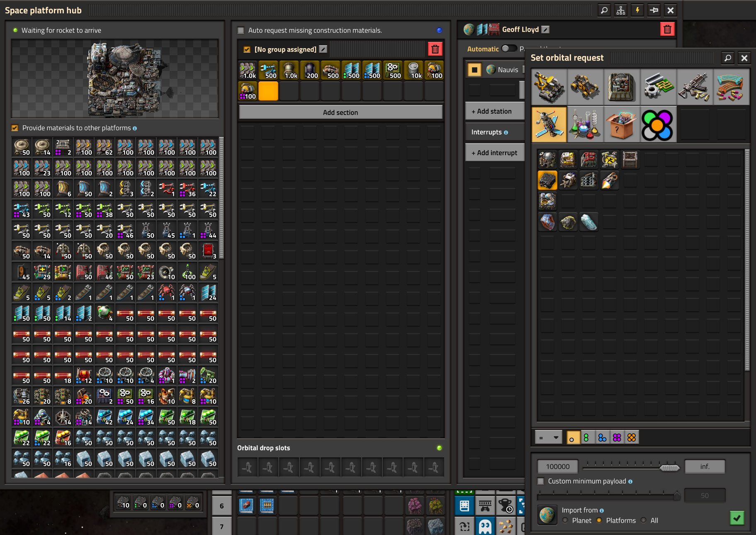Open the yellow vehicle category tab

585,87
